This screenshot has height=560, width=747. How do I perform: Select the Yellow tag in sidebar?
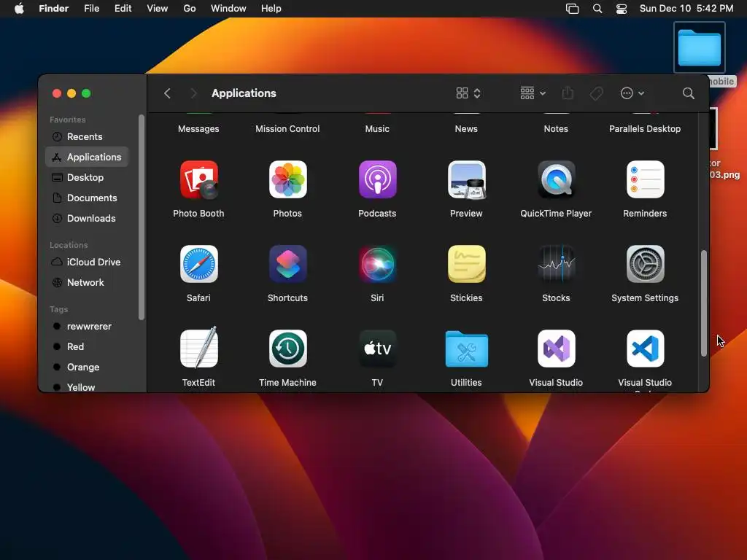87,387
